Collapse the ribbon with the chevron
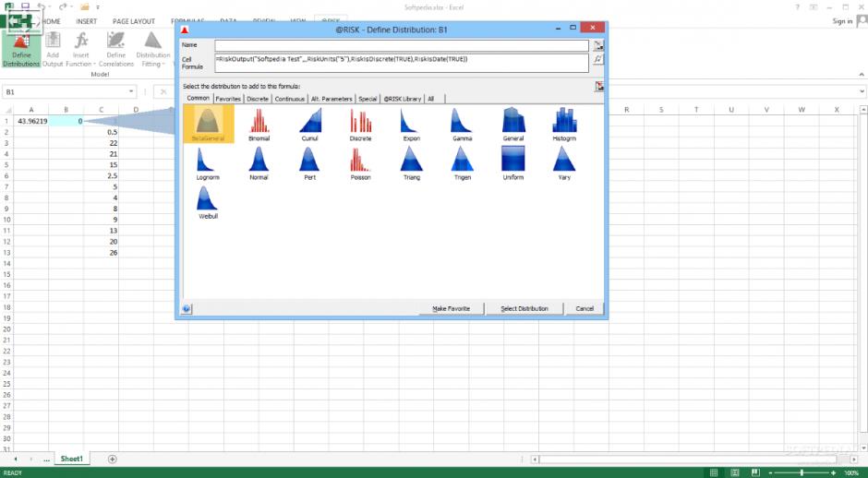 click(x=862, y=75)
